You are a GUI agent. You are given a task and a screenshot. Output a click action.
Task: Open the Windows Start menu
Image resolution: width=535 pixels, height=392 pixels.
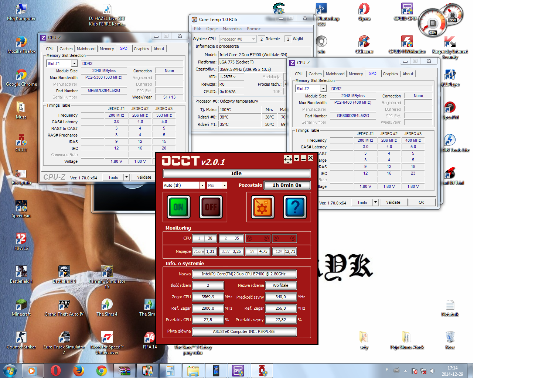[10, 371]
